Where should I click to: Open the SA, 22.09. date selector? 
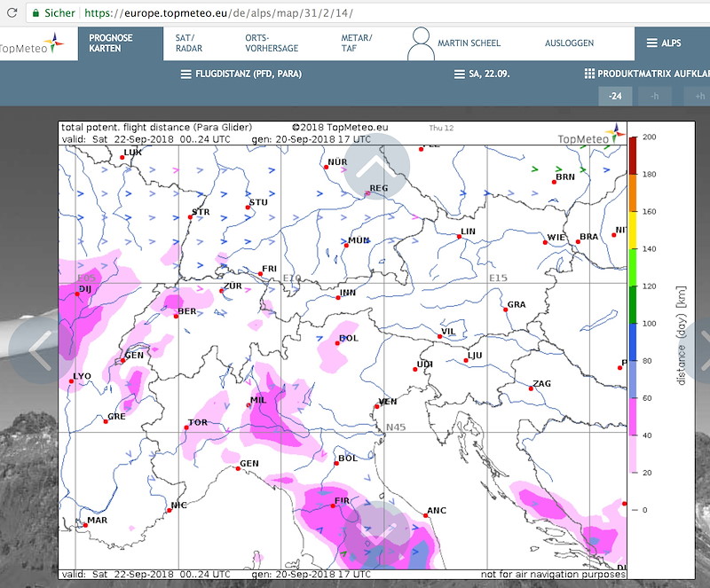tap(482, 74)
